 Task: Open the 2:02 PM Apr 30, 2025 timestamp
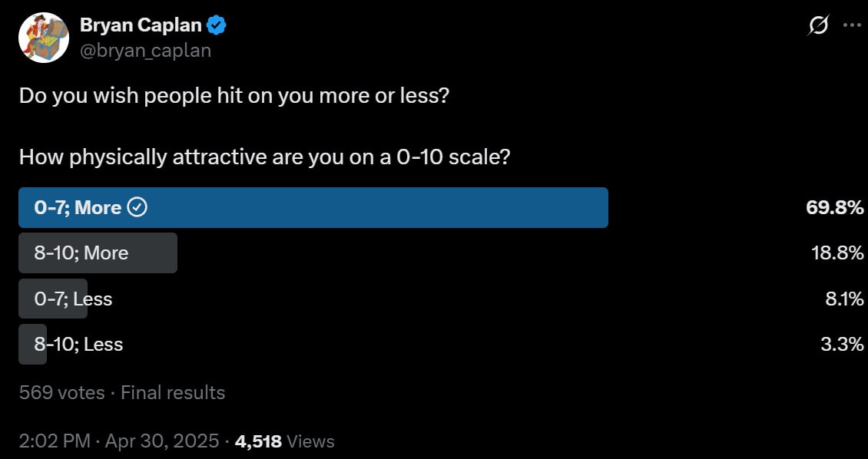pos(119,441)
